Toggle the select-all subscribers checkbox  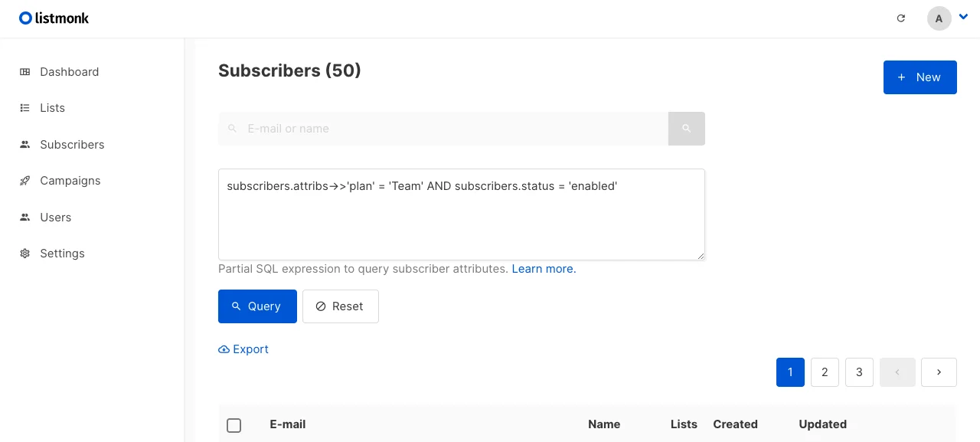(234, 425)
